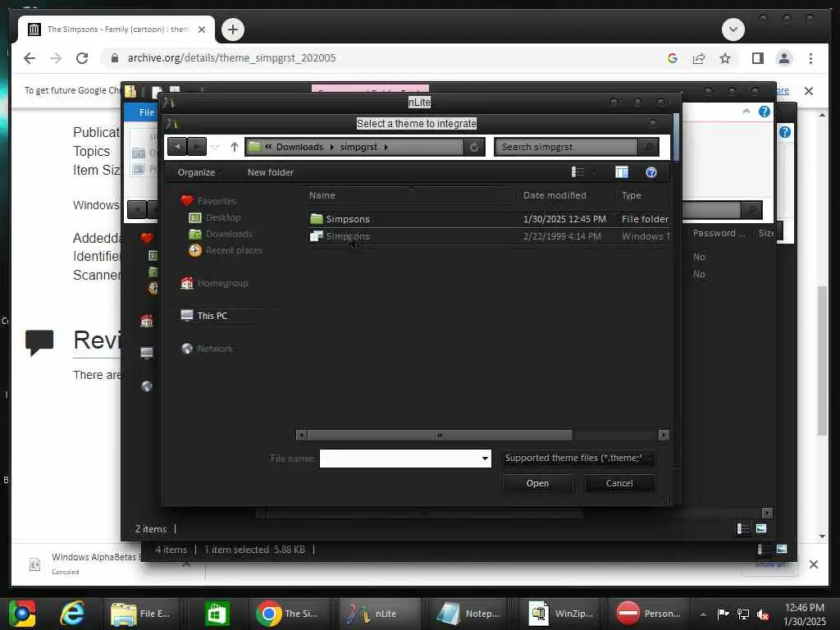Screen dimensions: 840x630
Task: Go to Downloads in navigation pane
Action: [229, 234]
